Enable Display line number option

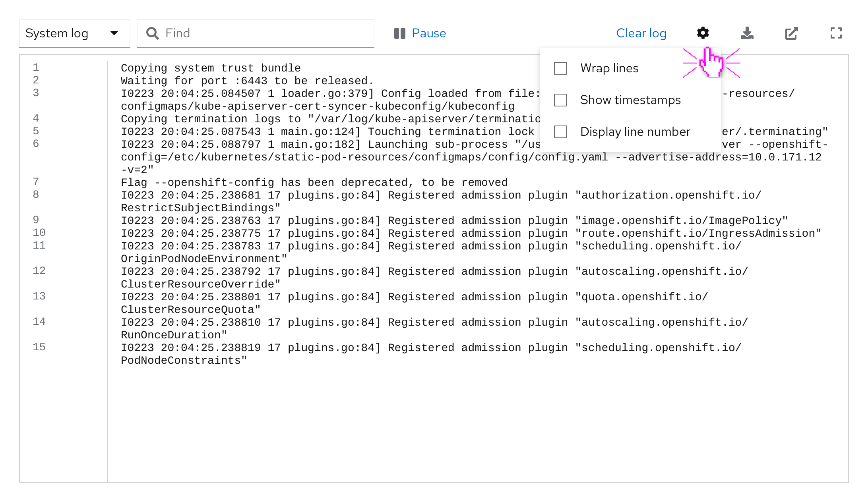click(561, 131)
